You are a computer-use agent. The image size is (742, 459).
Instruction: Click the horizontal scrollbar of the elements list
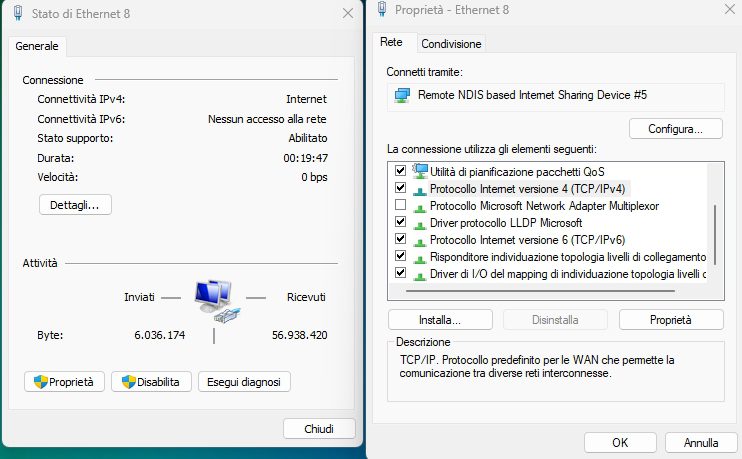click(x=540, y=291)
